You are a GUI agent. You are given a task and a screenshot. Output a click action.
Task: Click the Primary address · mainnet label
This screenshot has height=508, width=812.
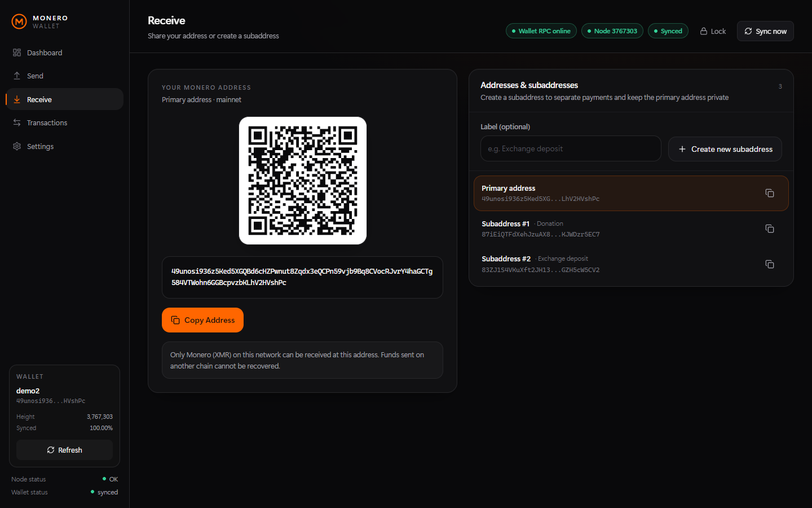[201, 99]
